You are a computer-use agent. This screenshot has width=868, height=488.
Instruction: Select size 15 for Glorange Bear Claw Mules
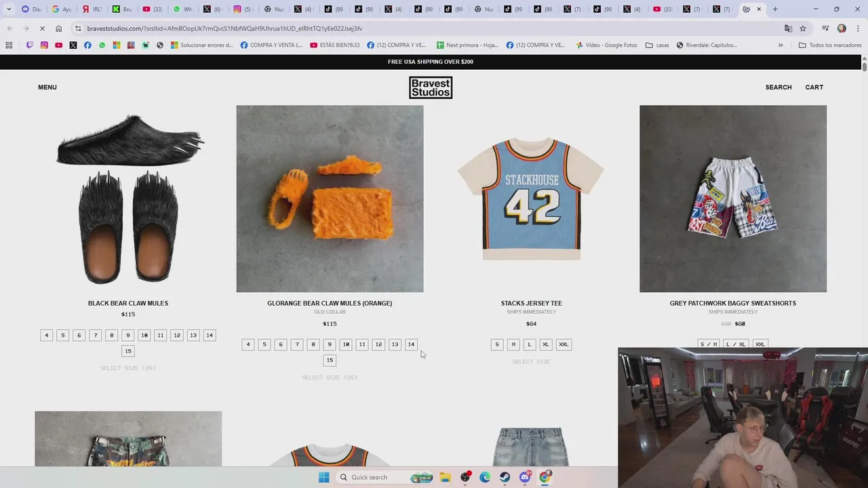330,361
